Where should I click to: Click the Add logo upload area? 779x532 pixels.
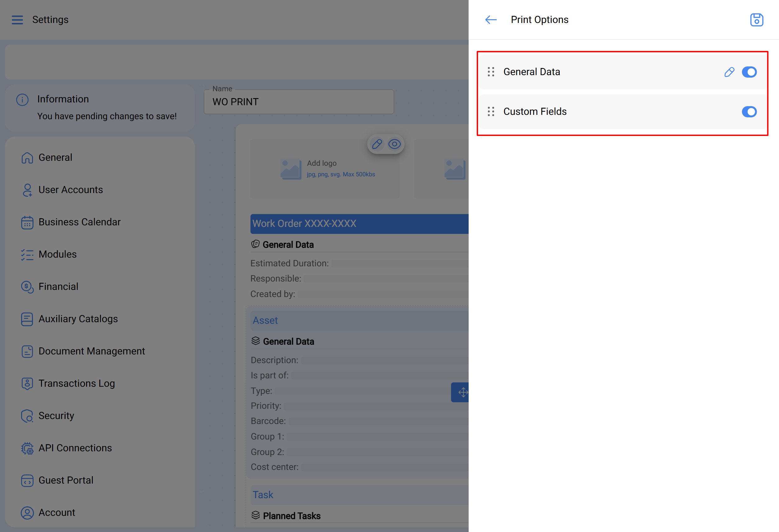325,169
